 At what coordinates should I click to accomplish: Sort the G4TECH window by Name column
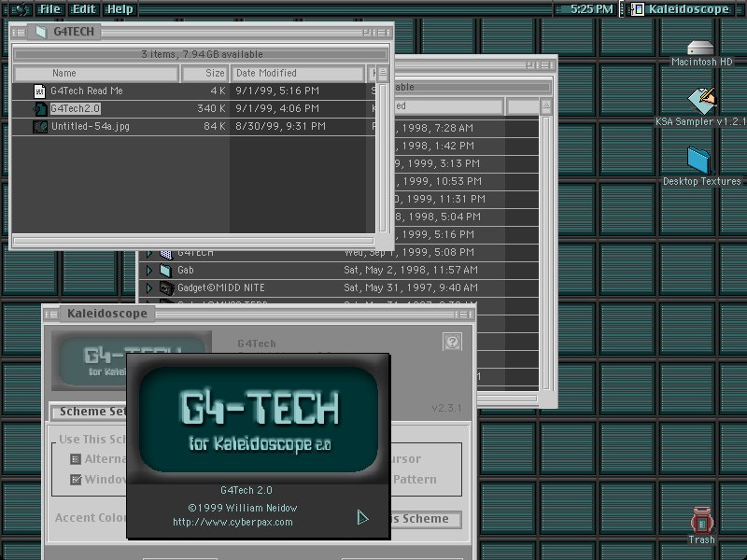pyautogui.click(x=96, y=74)
